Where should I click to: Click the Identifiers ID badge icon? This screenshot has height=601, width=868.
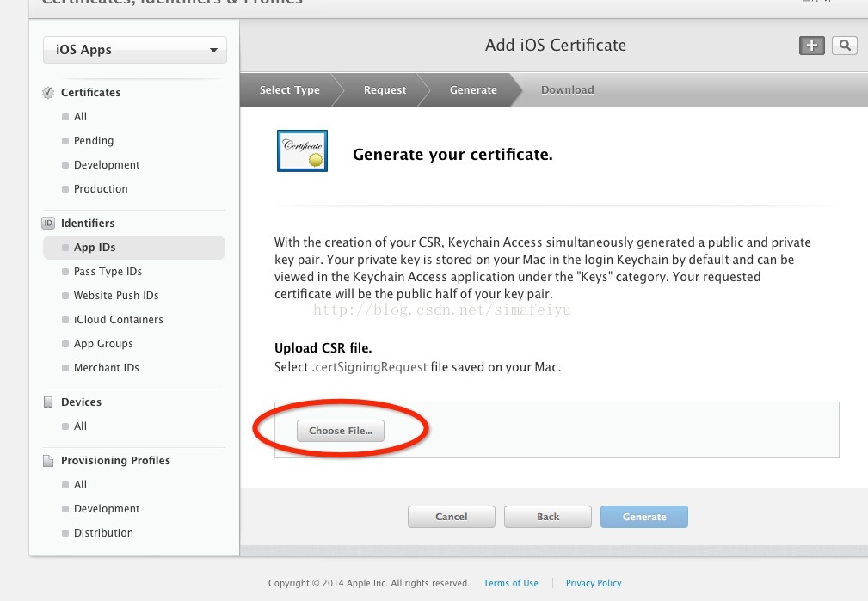pos(48,223)
